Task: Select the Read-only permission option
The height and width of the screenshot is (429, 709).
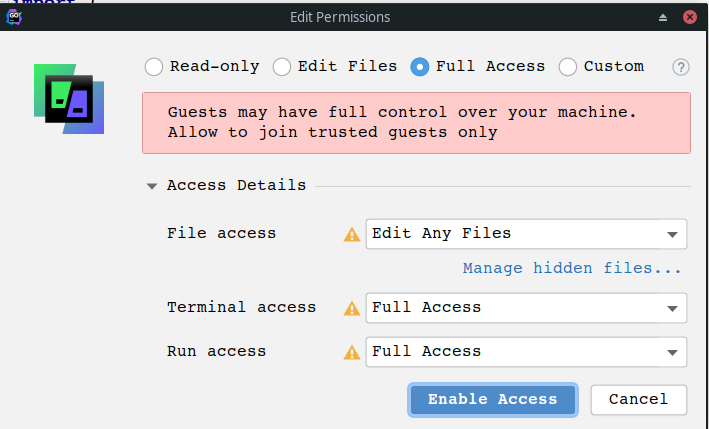Action: tap(153, 67)
